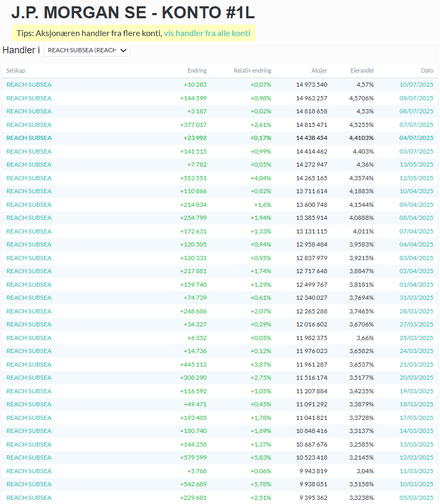Select the ownership value 3,5158%

[x=362, y=484]
